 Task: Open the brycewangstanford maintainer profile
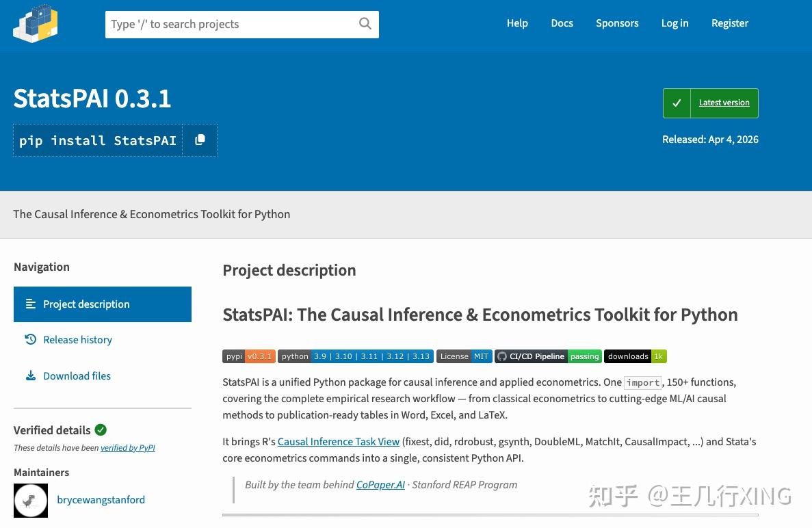click(x=101, y=500)
